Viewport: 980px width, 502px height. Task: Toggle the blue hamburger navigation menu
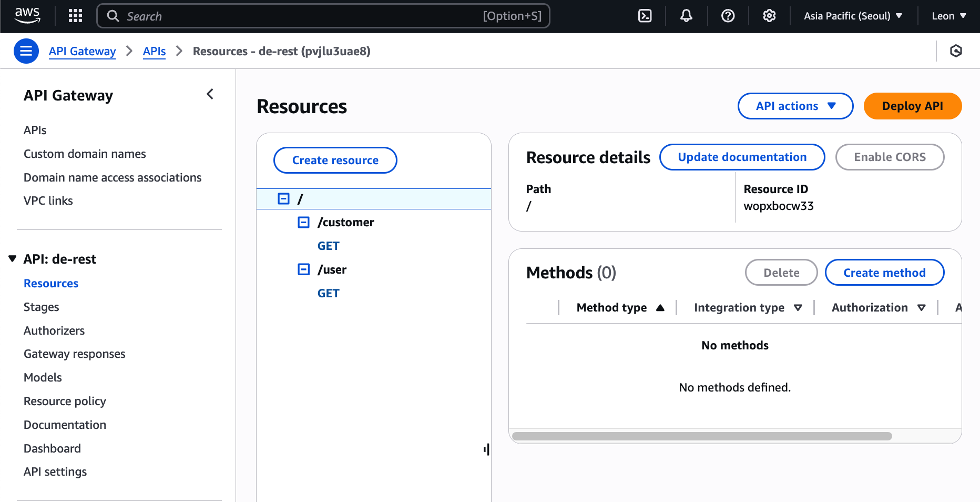pyautogui.click(x=26, y=51)
